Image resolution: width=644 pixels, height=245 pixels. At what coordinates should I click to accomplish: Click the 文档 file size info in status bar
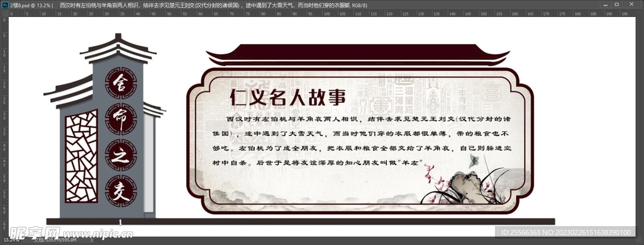click(x=55, y=240)
